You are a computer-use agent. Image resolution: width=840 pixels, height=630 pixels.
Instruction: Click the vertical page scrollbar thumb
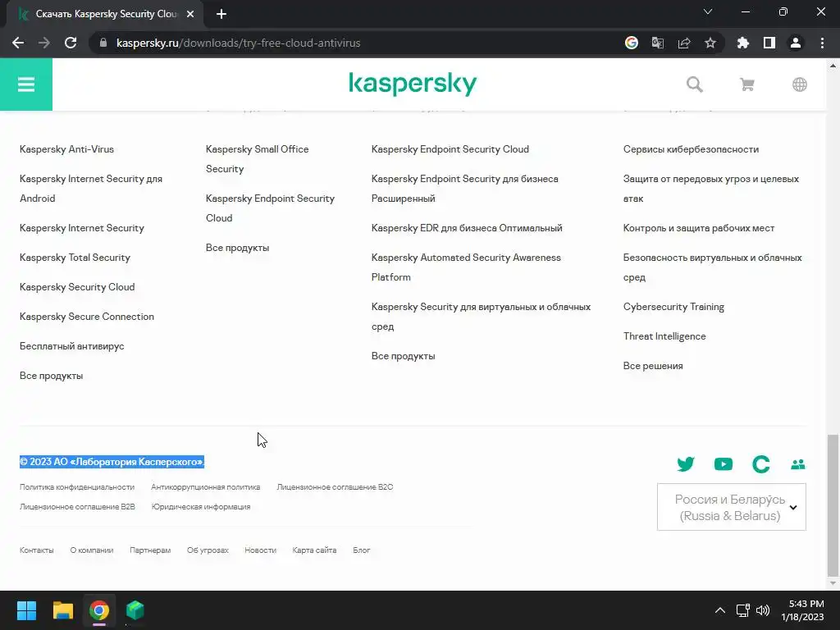tap(833, 504)
